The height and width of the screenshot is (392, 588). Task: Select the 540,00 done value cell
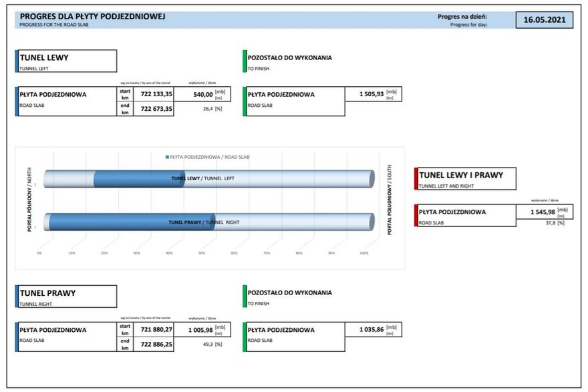tap(202, 94)
